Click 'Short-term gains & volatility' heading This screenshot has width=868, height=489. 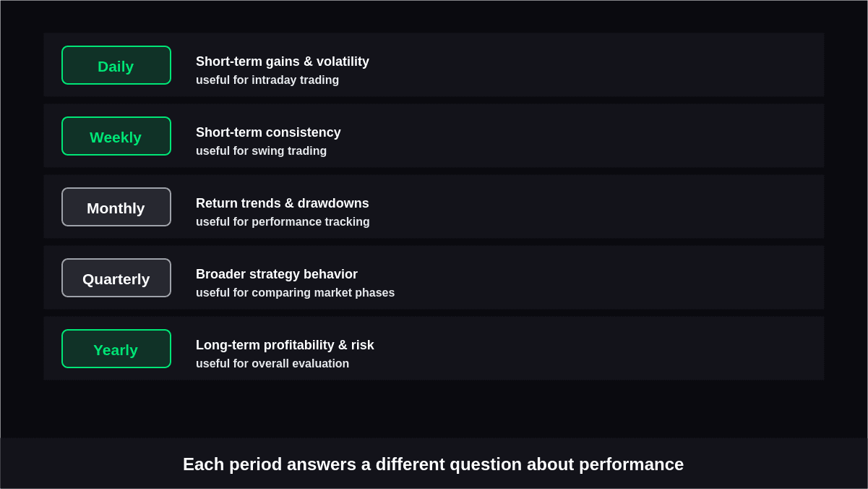[283, 61]
